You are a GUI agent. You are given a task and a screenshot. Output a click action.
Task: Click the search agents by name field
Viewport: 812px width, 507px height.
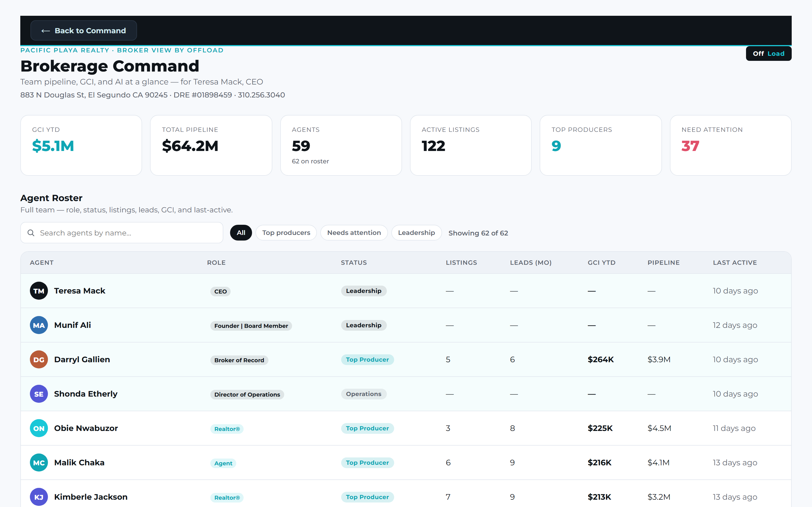tap(122, 233)
